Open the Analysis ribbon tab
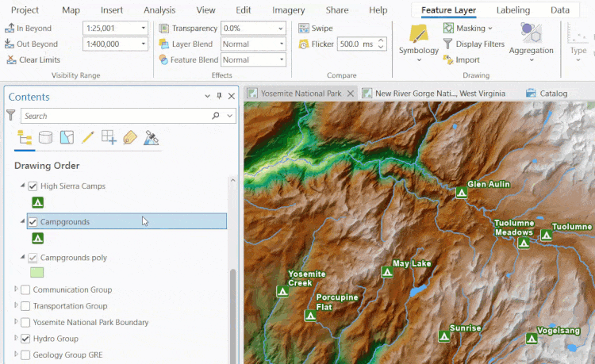Image resolution: width=595 pixels, height=364 pixels. pos(159,10)
